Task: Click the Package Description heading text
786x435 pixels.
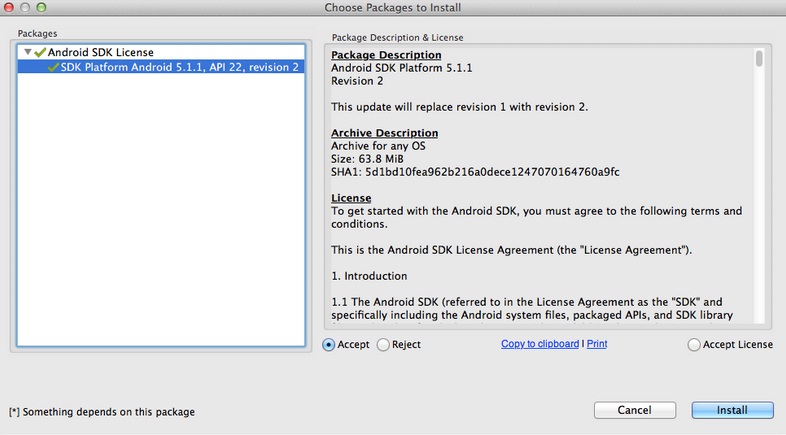Action: click(386, 55)
